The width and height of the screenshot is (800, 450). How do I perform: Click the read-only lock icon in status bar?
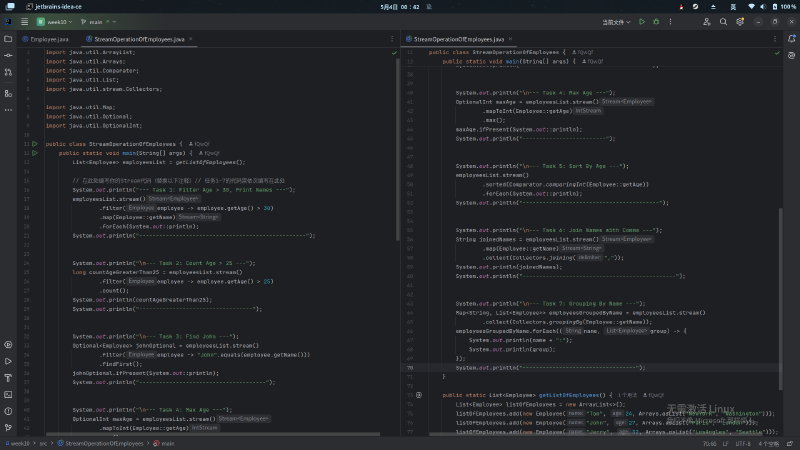click(x=790, y=444)
